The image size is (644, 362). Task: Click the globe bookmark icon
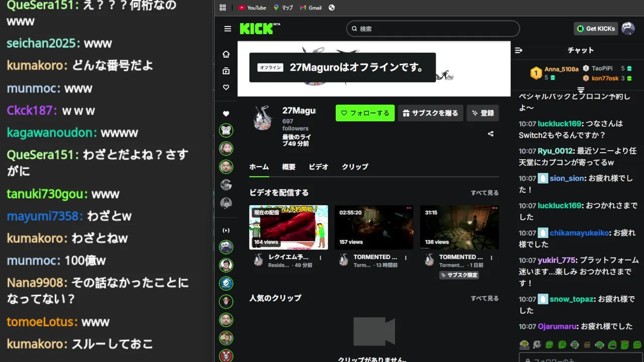[332, 8]
